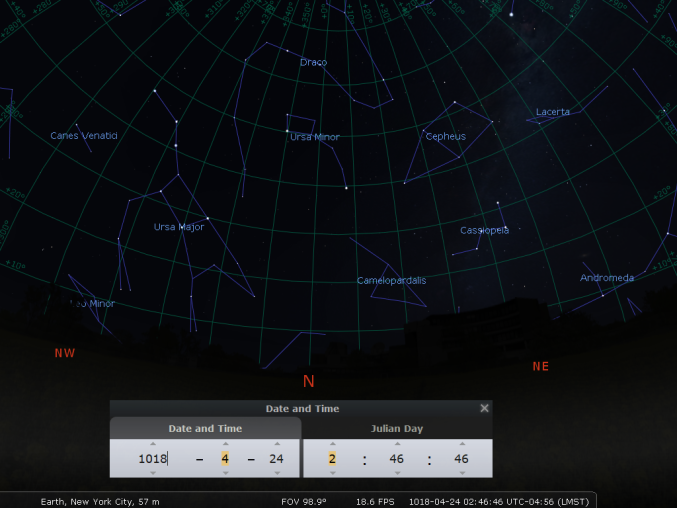Screen dimensions: 677x508
Task: Click the seconds field showing 46
Action: 461,458
